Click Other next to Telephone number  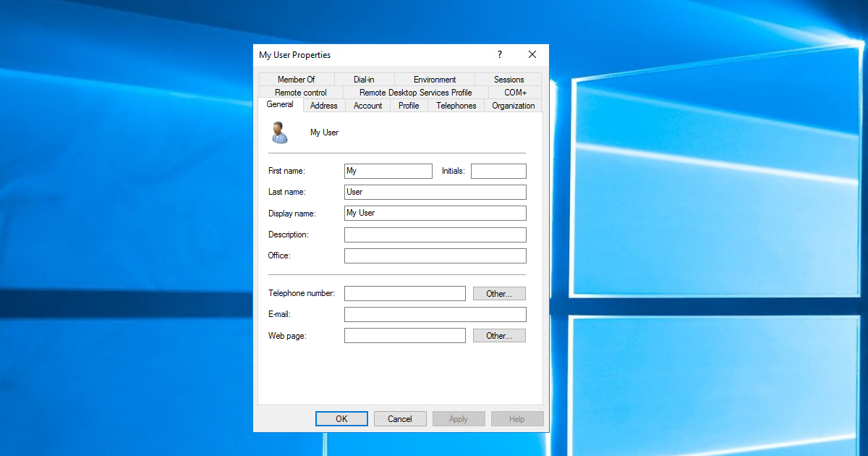pos(499,293)
